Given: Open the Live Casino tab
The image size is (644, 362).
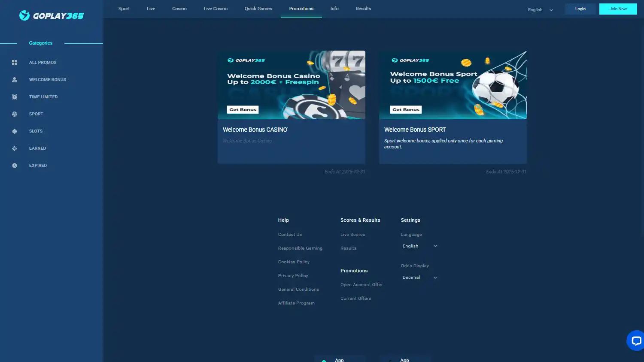Looking at the screenshot, I should pyautogui.click(x=216, y=9).
